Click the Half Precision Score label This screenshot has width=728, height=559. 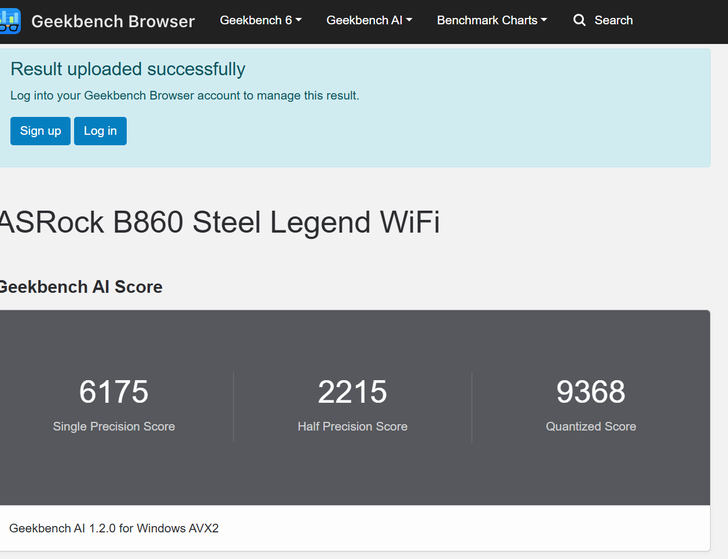[352, 427]
